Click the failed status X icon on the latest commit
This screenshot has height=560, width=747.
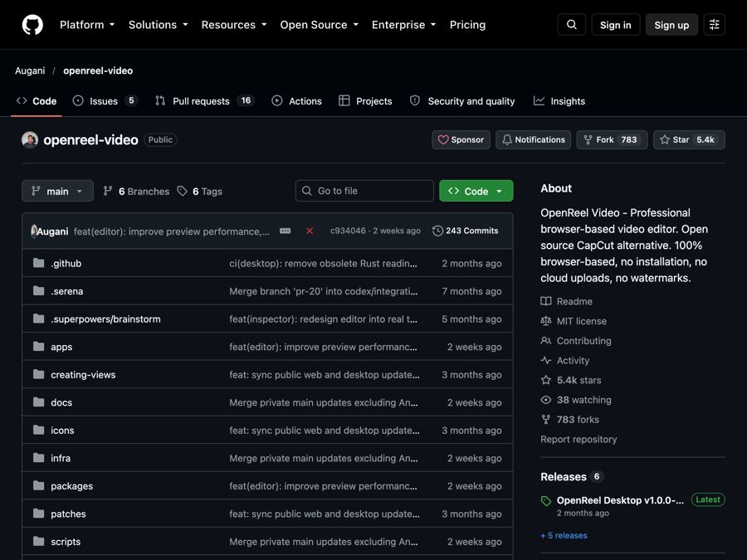click(310, 231)
